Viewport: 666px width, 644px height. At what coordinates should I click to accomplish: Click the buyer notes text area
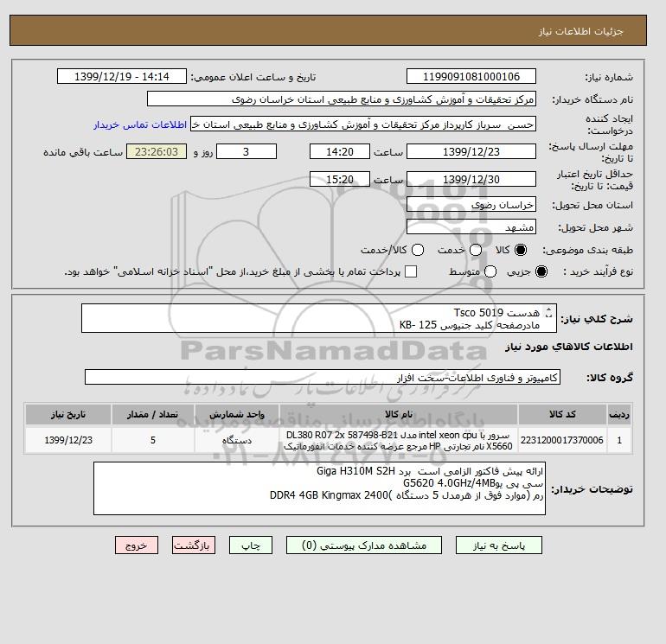(x=319, y=488)
